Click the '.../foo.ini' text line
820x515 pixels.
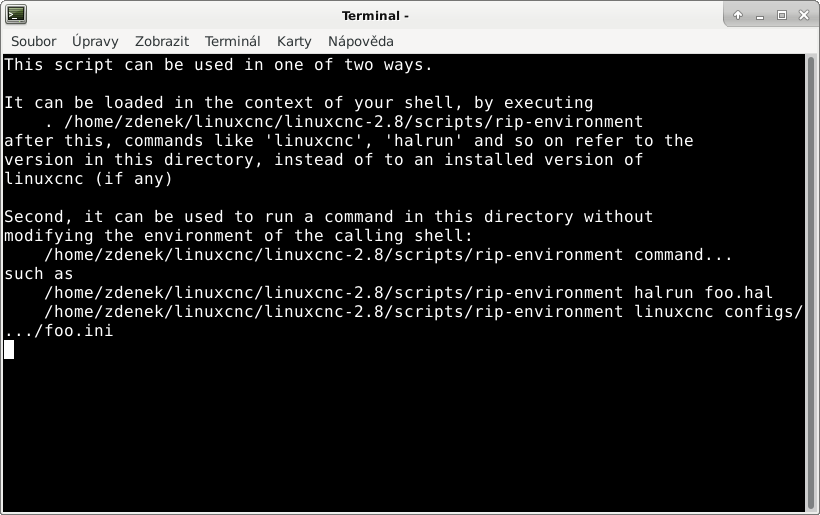click(59, 330)
